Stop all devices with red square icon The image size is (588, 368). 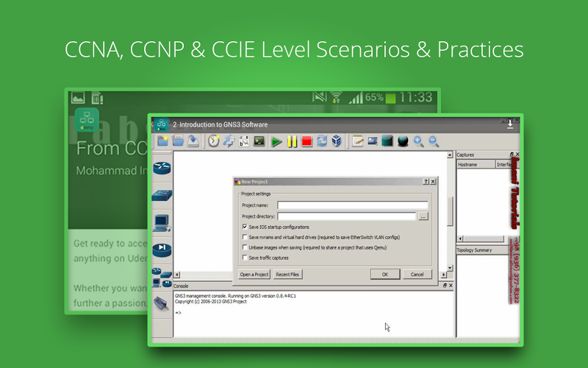coord(306,141)
